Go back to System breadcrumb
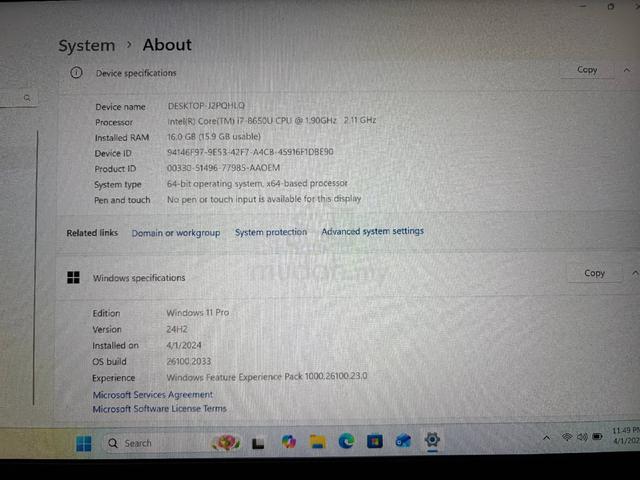This screenshot has height=480, width=640. (87, 45)
